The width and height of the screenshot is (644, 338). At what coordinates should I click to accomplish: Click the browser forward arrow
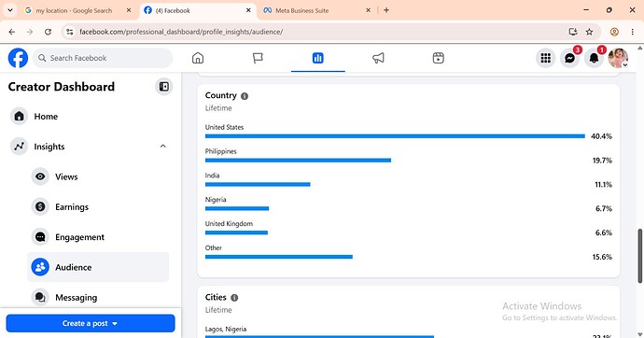coord(30,32)
